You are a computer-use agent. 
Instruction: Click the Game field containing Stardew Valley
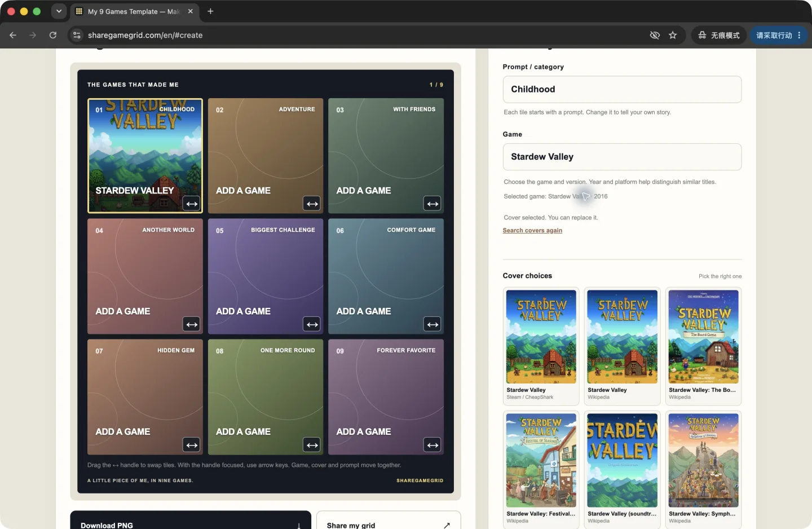[622, 157]
